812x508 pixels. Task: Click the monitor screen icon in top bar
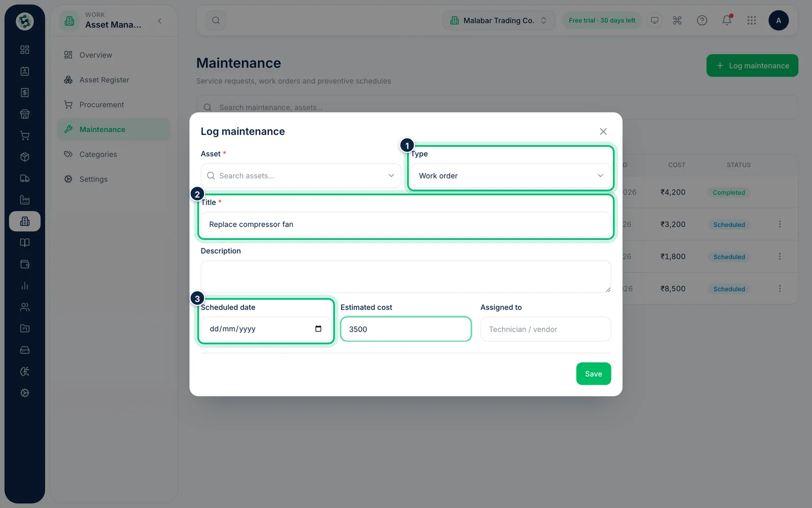655,20
